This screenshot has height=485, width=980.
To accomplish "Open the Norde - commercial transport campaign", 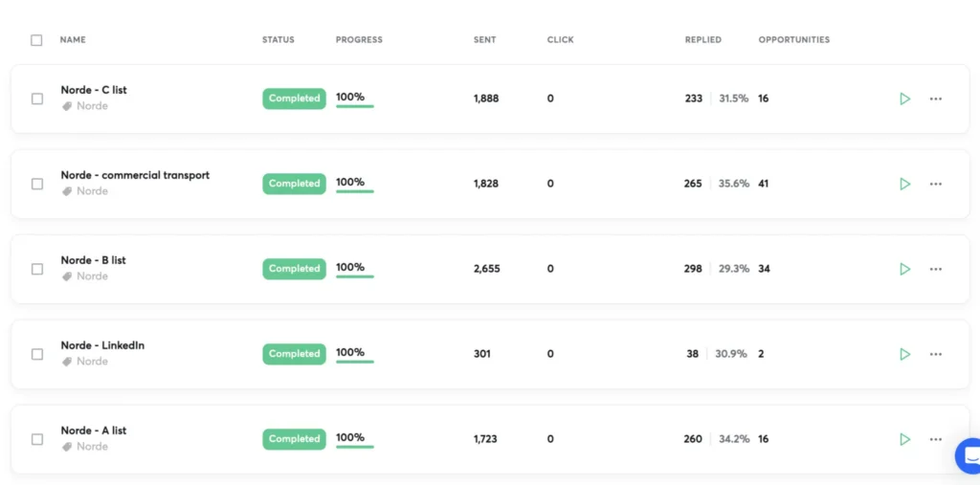I will point(135,175).
